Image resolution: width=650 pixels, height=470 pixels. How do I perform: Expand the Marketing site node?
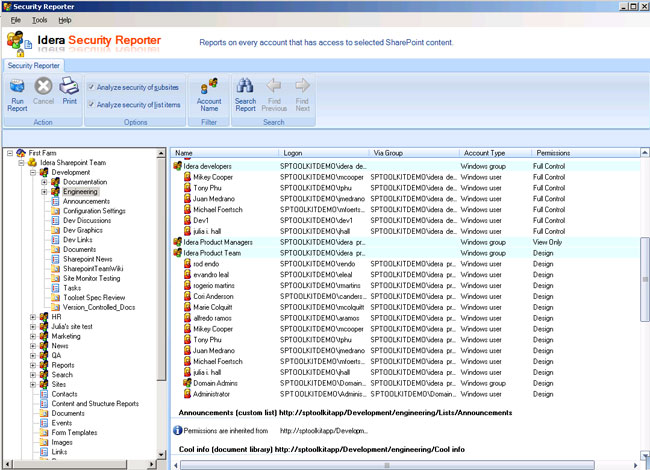tap(33, 336)
